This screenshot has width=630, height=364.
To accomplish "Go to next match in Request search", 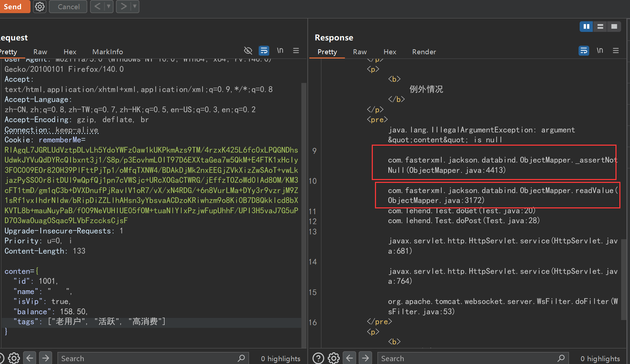I will click(45, 358).
